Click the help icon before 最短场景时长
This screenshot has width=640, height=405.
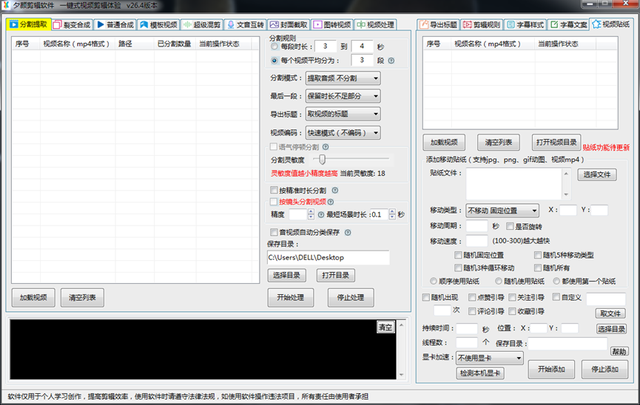click(321, 215)
